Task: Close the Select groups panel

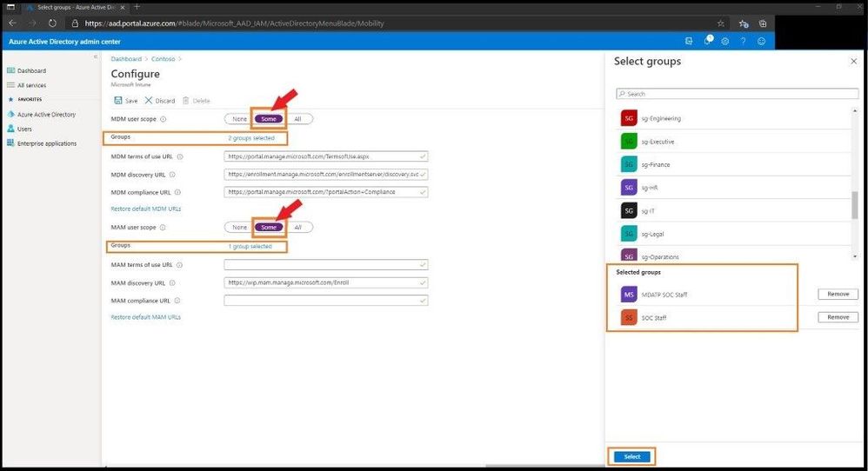Action: 853,62
